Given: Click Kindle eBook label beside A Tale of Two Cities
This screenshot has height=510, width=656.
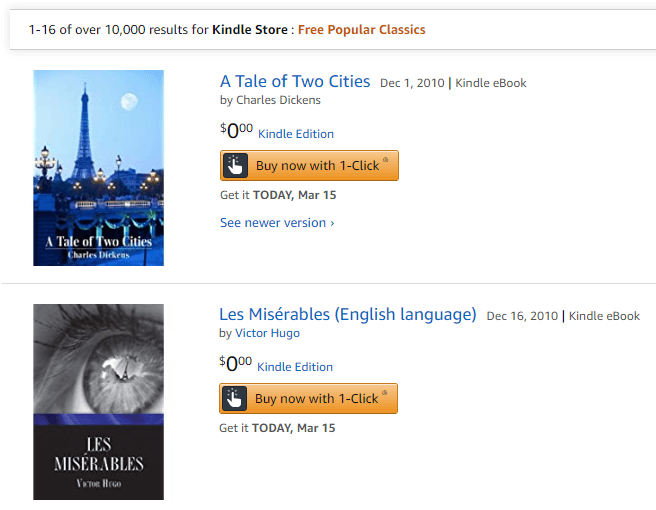Looking at the screenshot, I should tap(491, 83).
